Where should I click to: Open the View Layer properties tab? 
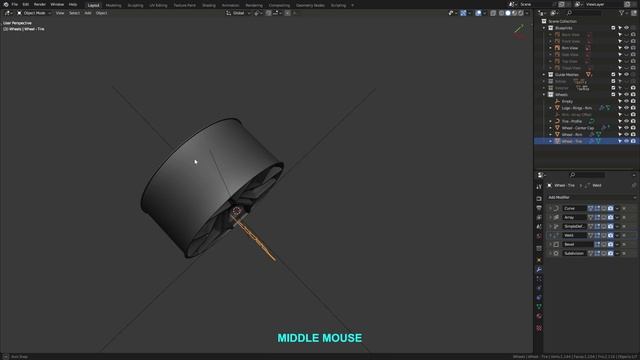539,218
